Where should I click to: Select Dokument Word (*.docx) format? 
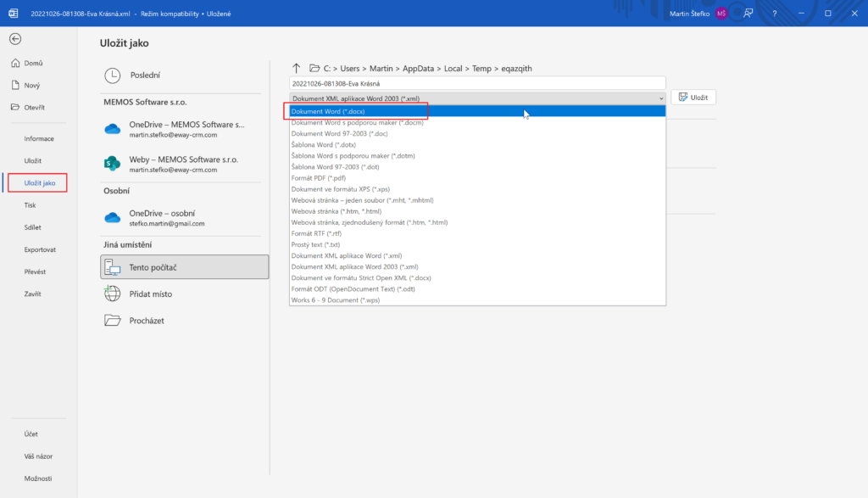477,111
